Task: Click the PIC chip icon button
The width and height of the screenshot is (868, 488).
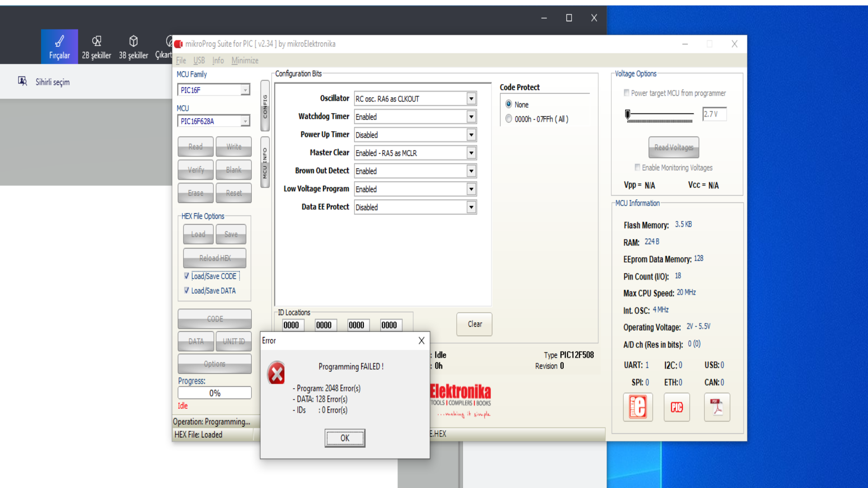Action: point(677,407)
